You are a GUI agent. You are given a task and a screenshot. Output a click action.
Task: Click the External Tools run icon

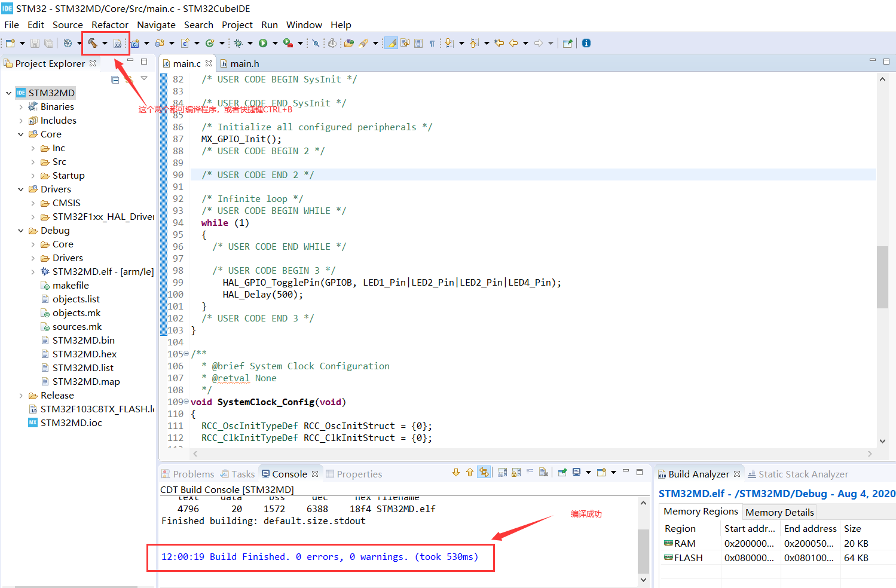pyautogui.click(x=288, y=43)
